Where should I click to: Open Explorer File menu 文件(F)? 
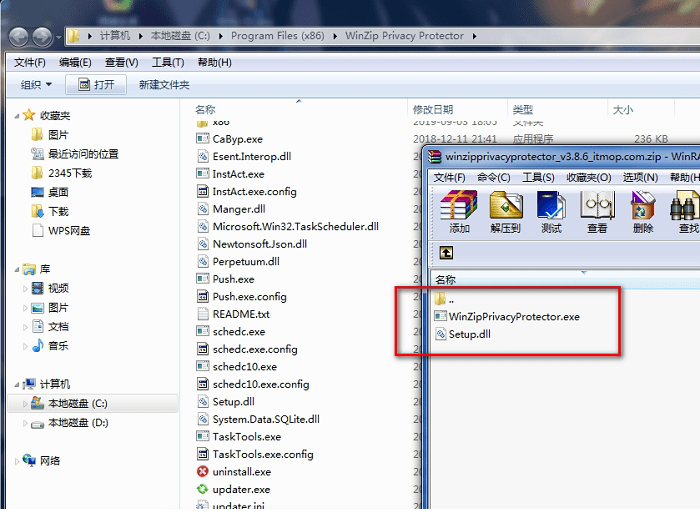29,62
